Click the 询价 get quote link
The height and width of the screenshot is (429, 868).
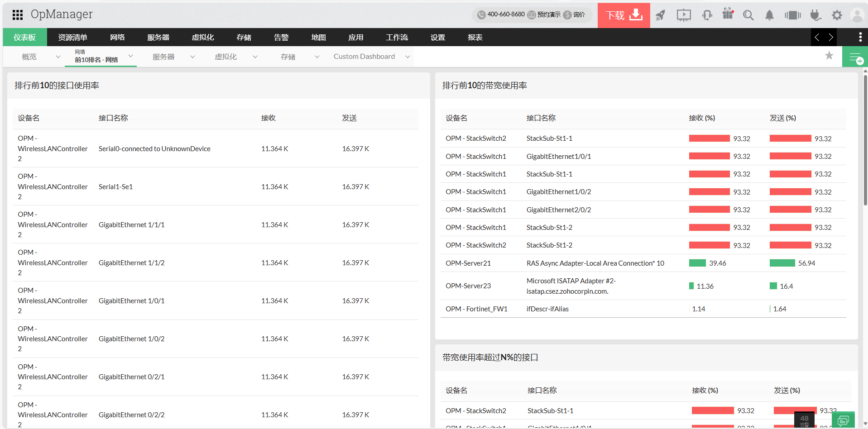(579, 14)
